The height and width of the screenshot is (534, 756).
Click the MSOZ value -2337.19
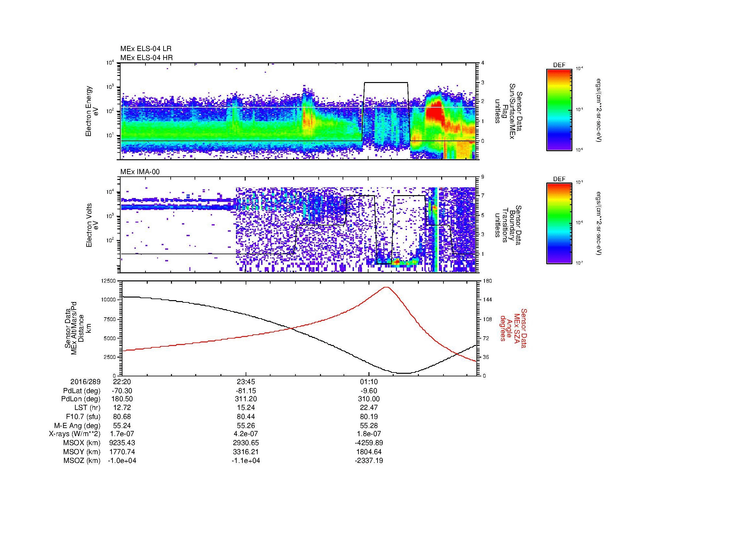[369, 461]
